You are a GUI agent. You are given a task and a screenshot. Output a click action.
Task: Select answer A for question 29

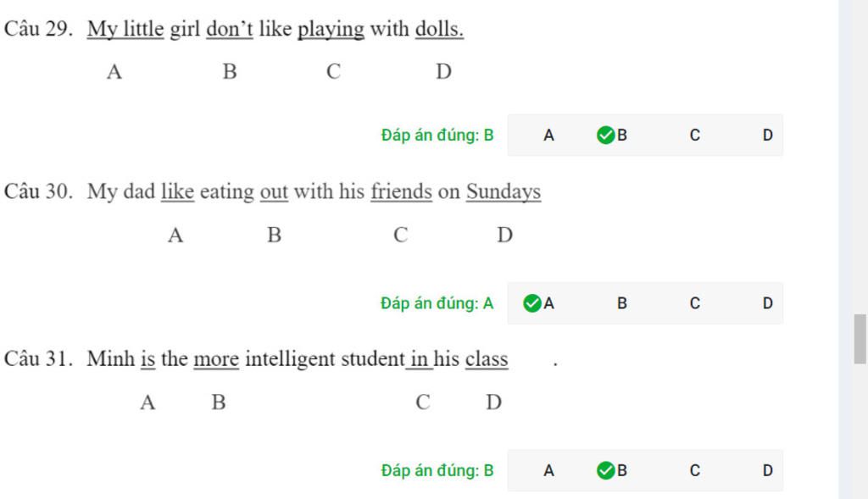548,135
